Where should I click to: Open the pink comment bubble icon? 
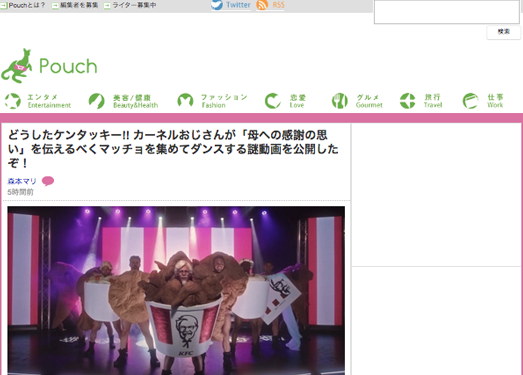(x=48, y=181)
